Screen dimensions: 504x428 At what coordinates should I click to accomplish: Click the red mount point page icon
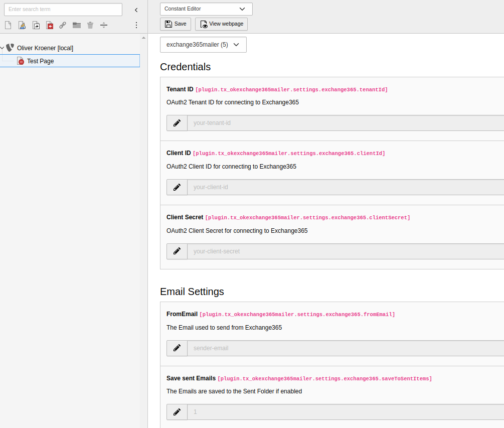50,25
